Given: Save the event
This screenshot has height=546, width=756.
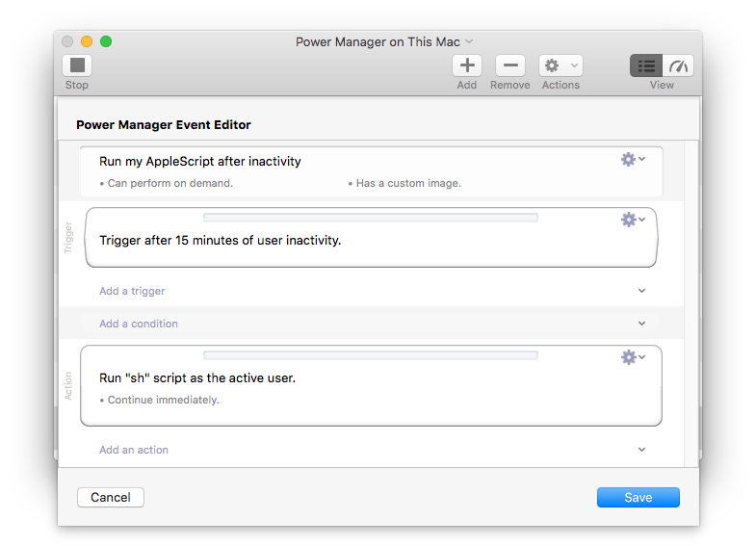Looking at the screenshot, I should click(x=639, y=497).
